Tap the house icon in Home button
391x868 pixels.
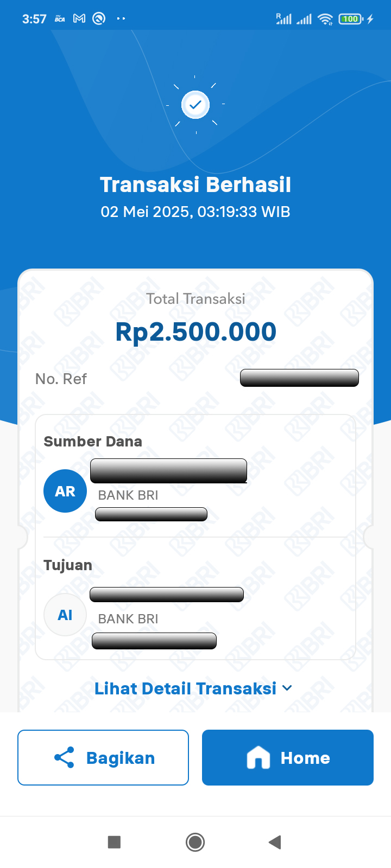tap(258, 757)
